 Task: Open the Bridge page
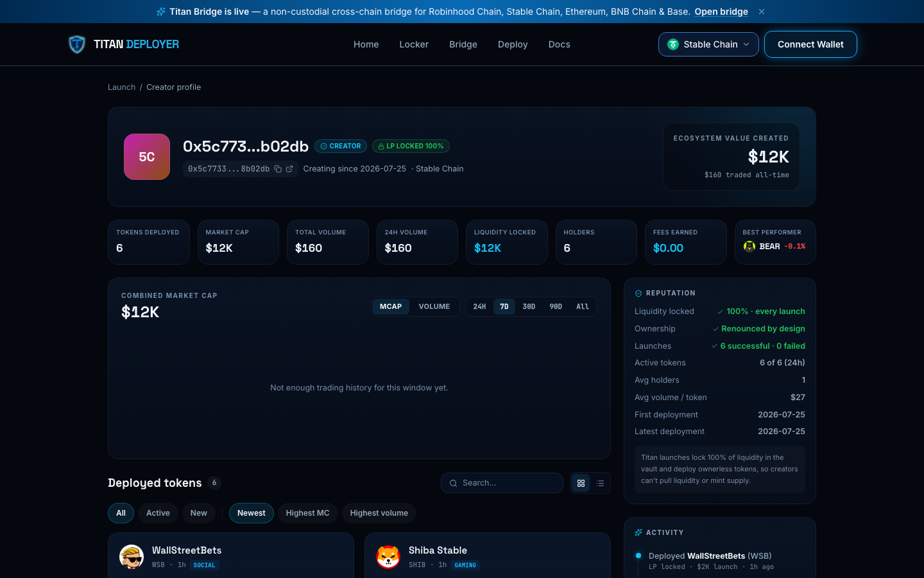pyautogui.click(x=463, y=44)
